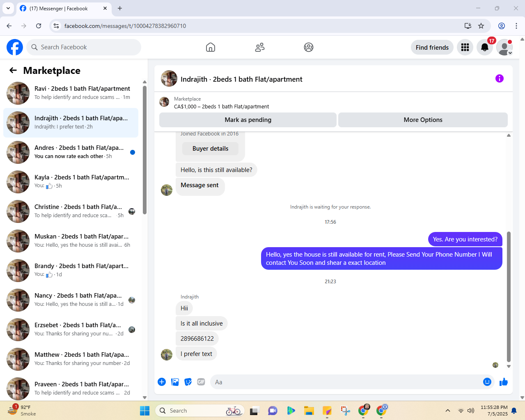The width and height of the screenshot is (525, 420).
Task: Open the Facebook logo home link
Action: pos(15,47)
